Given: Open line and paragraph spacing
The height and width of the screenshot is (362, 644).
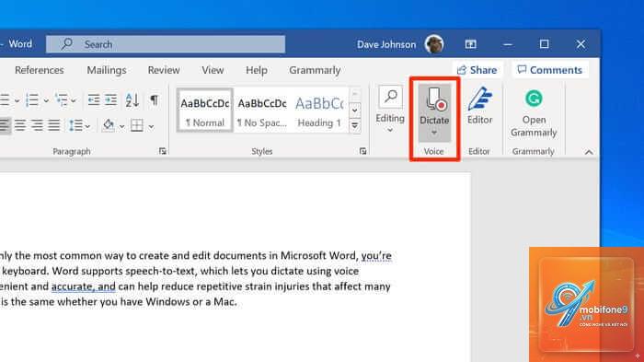Looking at the screenshot, I should (x=75, y=125).
